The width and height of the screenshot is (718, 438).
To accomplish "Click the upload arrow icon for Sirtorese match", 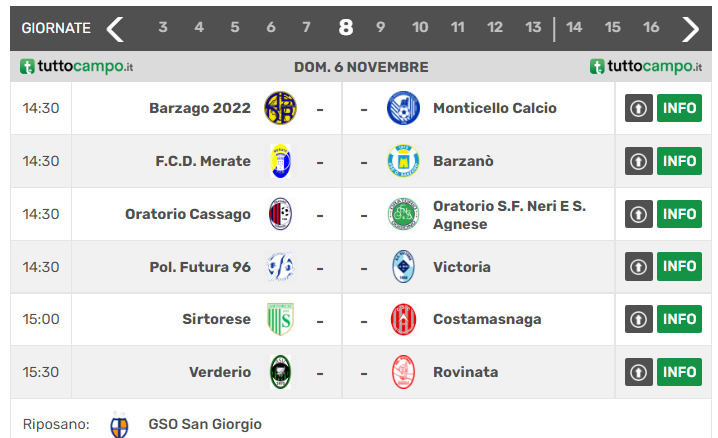I will (638, 319).
